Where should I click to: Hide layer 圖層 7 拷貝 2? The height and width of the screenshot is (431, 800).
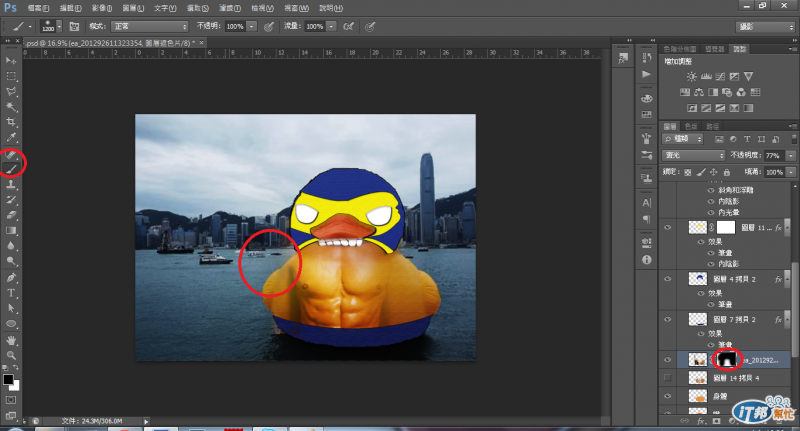tap(667, 319)
